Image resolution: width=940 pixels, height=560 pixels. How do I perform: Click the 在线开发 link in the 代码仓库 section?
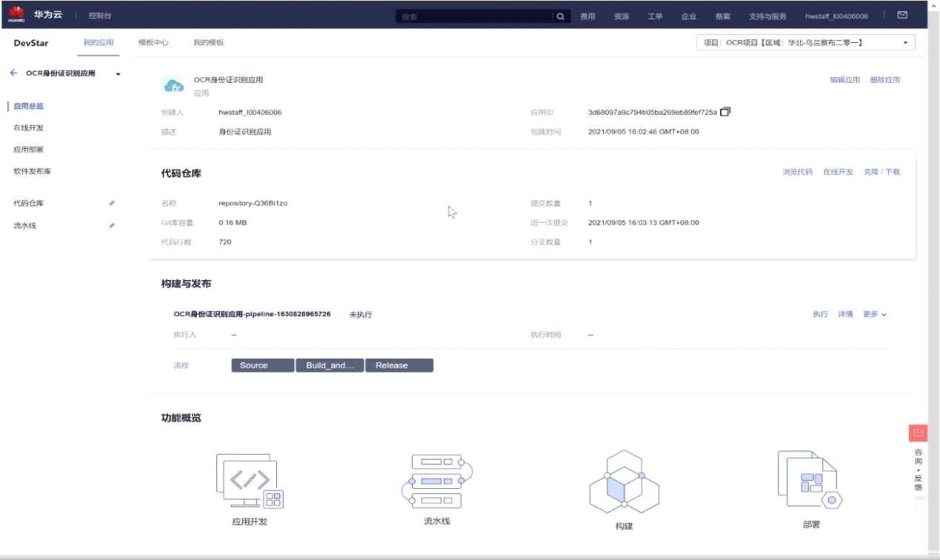[839, 172]
